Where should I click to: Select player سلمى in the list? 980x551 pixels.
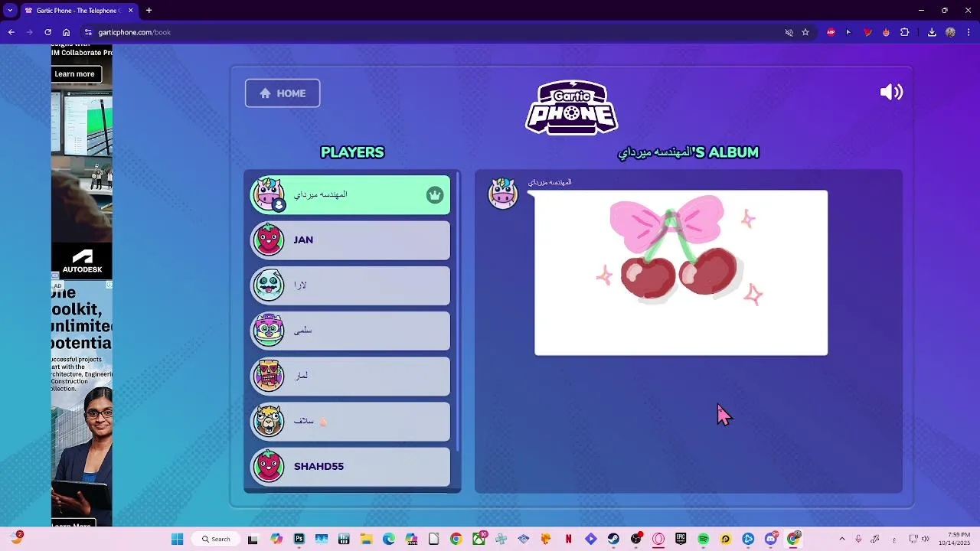point(351,331)
